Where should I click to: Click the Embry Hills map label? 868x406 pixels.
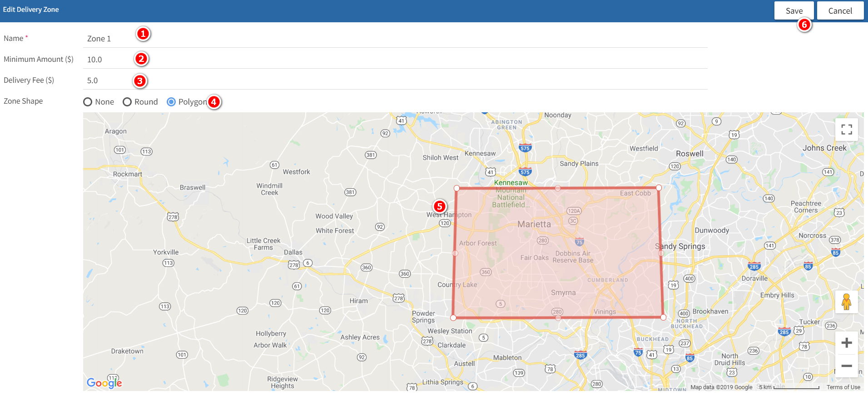[x=777, y=295]
